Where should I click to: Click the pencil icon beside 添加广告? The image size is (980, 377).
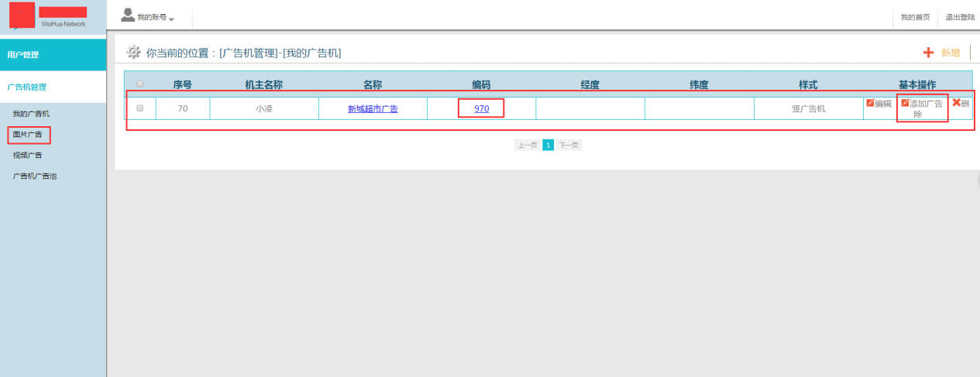pyautogui.click(x=905, y=103)
